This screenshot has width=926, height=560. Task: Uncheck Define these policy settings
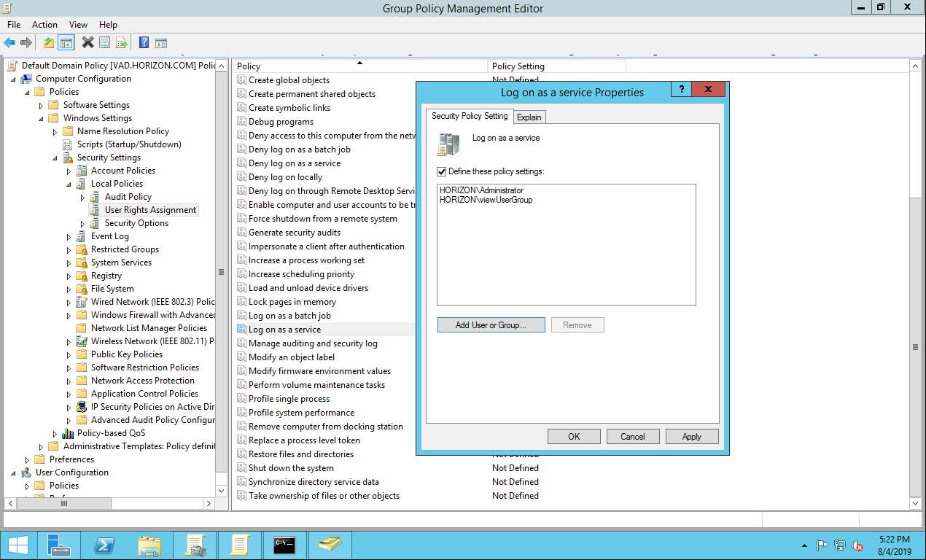[x=441, y=171]
